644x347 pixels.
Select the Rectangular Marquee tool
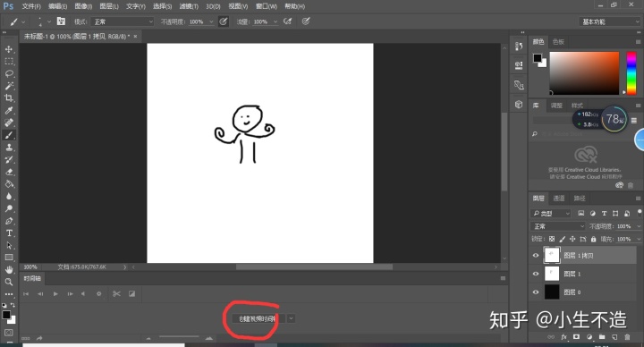(9, 62)
